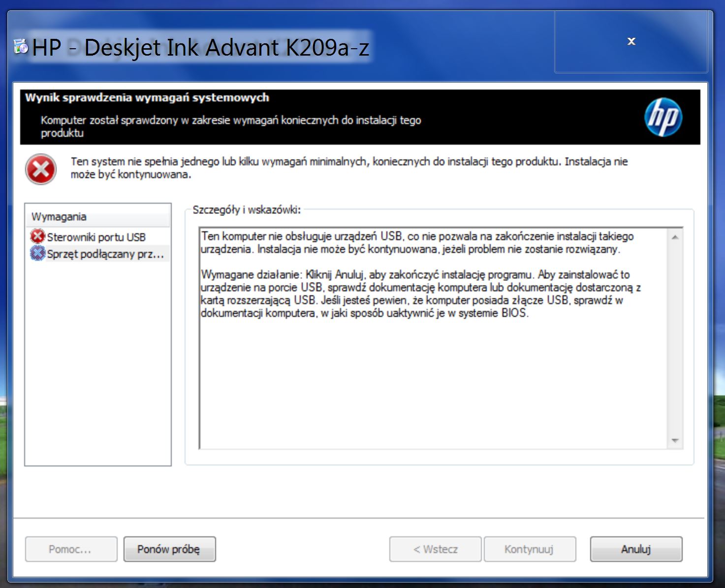
Task: Click the close X icon of the window
Action: pyautogui.click(x=631, y=41)
